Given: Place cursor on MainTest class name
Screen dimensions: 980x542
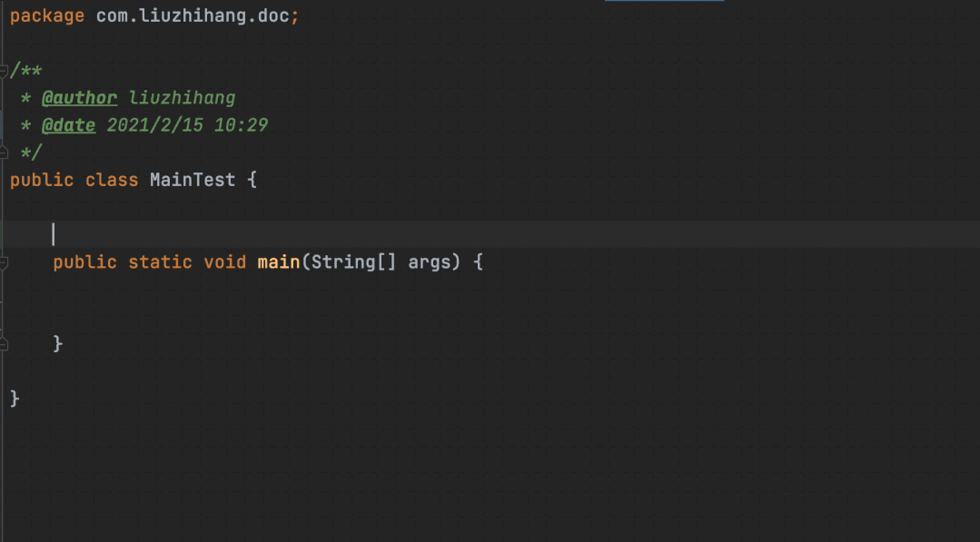Looking at the screenshot, I should 193,180.
